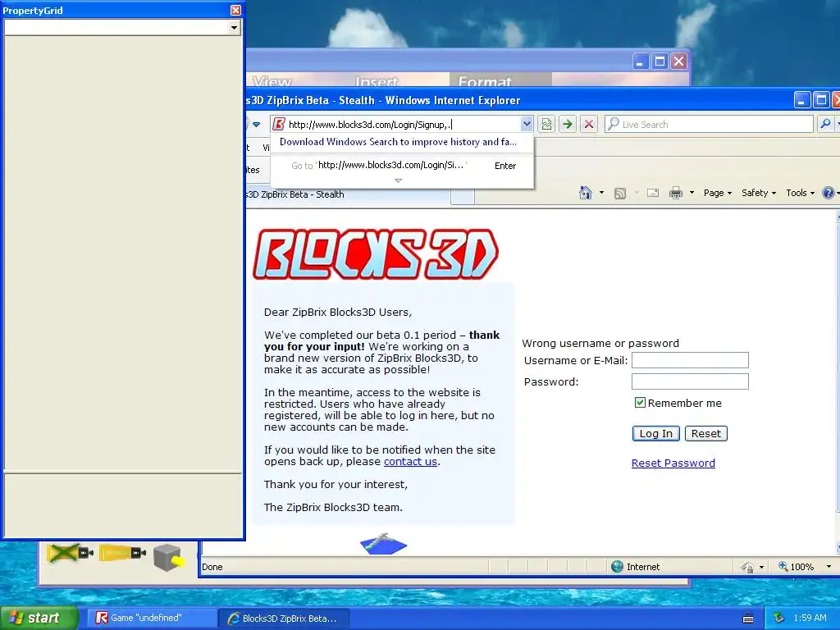
Task: Open the Page menu dropdown
Action: pyautogui.click(x=717, y=193)
